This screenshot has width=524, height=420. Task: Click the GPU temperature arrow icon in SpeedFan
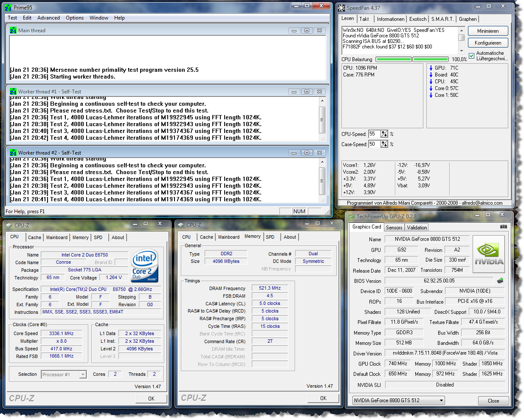431,68
